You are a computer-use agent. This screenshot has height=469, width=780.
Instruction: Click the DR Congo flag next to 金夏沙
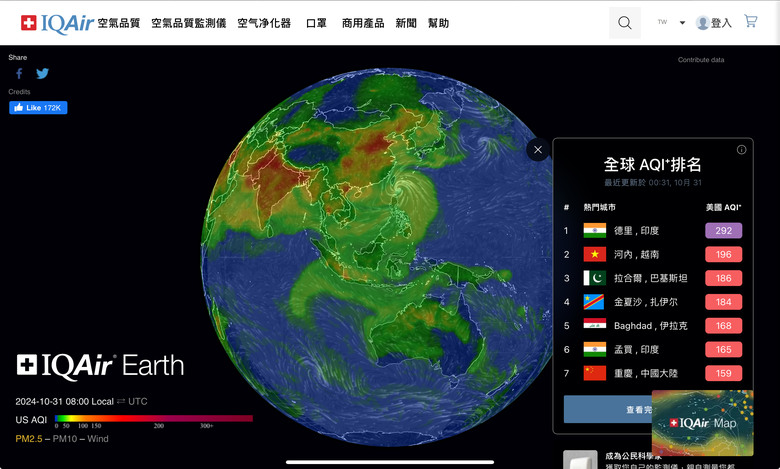click(594, 302)
